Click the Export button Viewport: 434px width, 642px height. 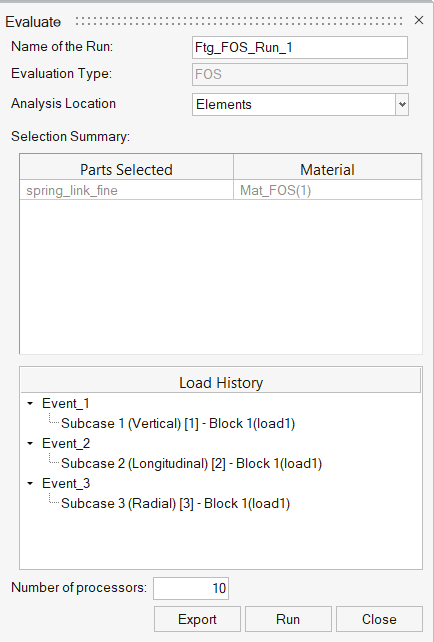point(197,619)
